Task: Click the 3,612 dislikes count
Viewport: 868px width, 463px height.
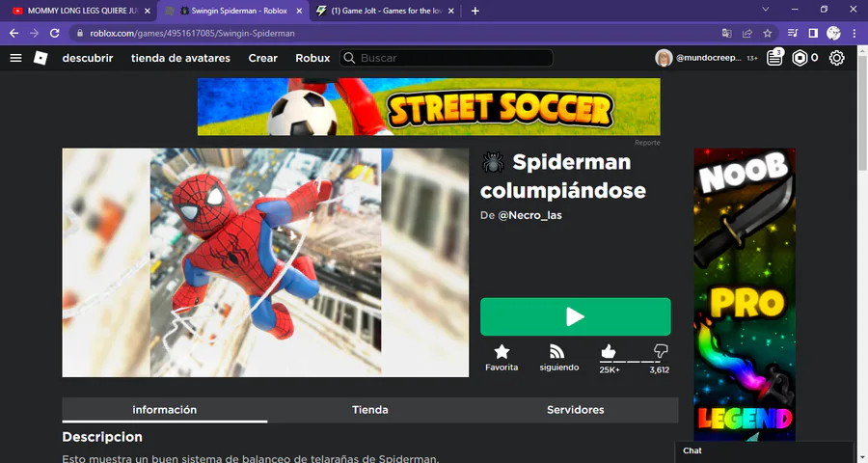Action: coord(660,370)
